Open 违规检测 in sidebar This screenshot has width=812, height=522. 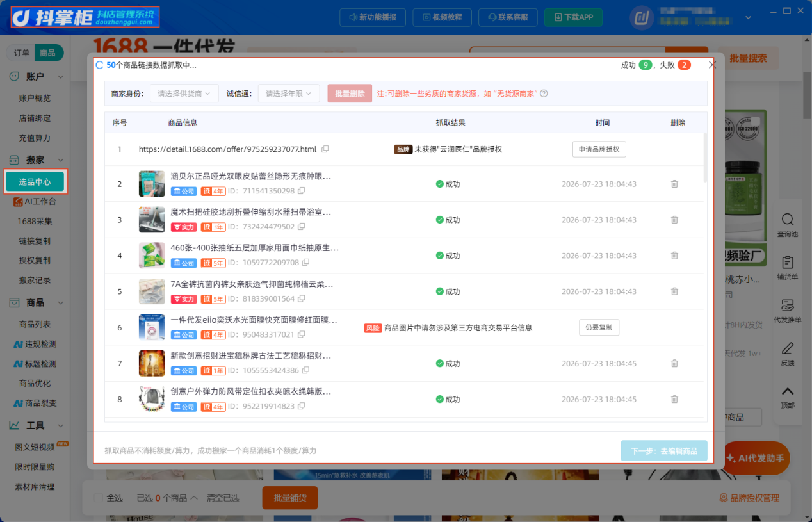(x=35, y=344)
